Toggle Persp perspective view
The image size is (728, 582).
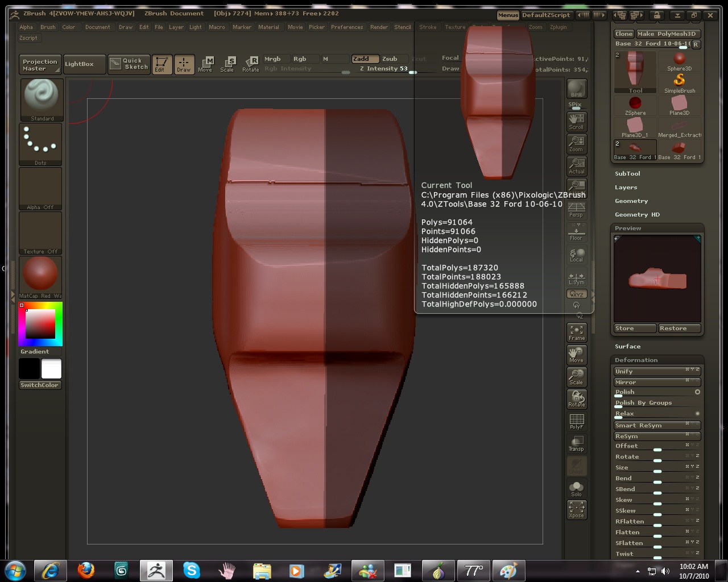pyautogui.click(x=576, y=209)
